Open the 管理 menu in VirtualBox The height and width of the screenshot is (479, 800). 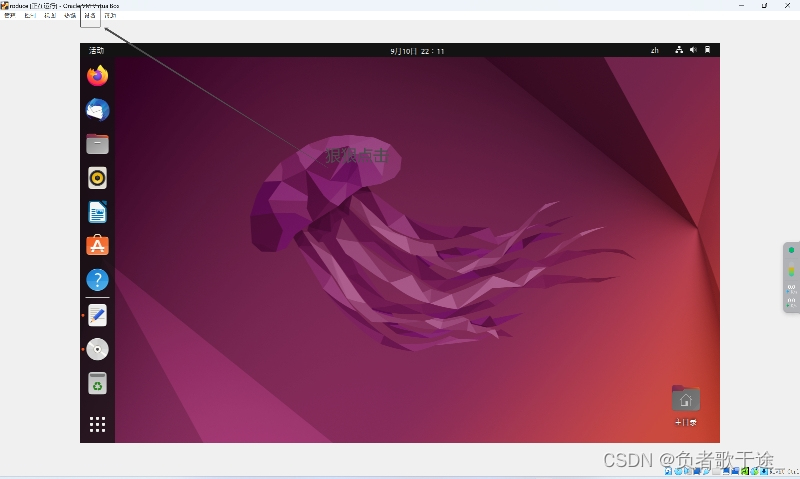[x=10, y=16]
